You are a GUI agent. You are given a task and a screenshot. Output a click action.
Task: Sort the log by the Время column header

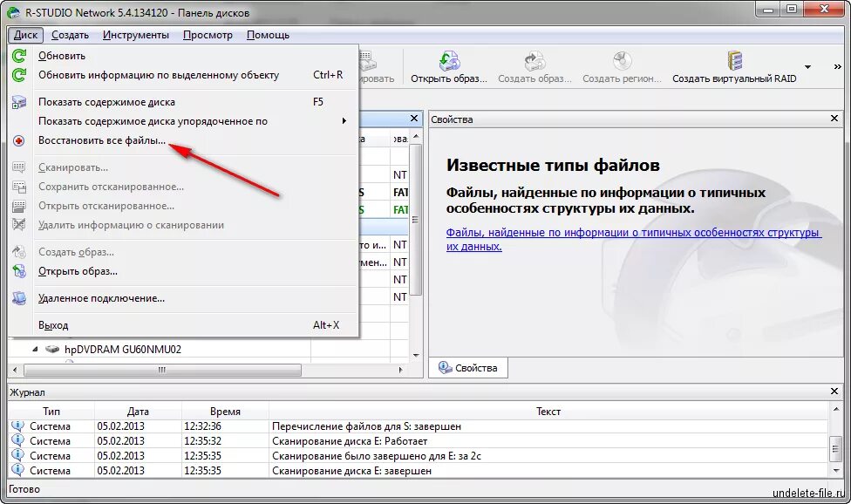point(225,412)
